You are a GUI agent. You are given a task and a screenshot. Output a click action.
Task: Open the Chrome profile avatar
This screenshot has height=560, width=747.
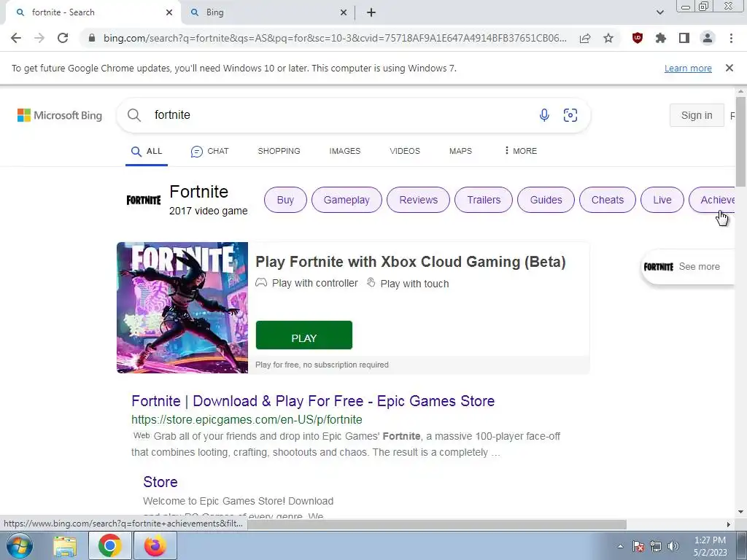[x=708, y=38]
